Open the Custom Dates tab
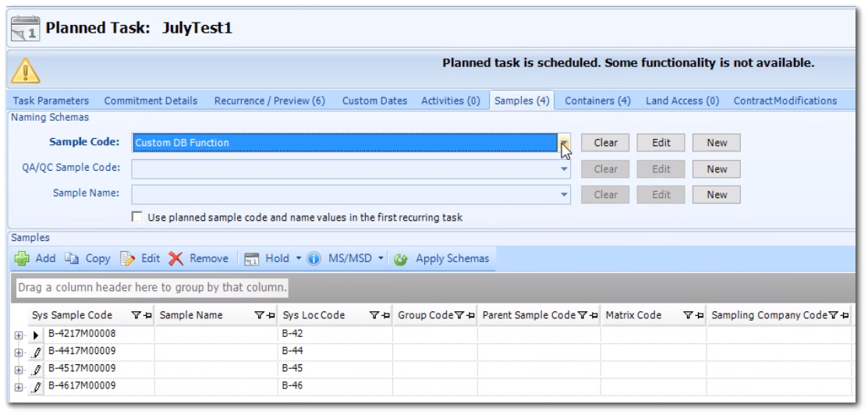Viewport: 868px width, 415px height. tap(375, 101)
